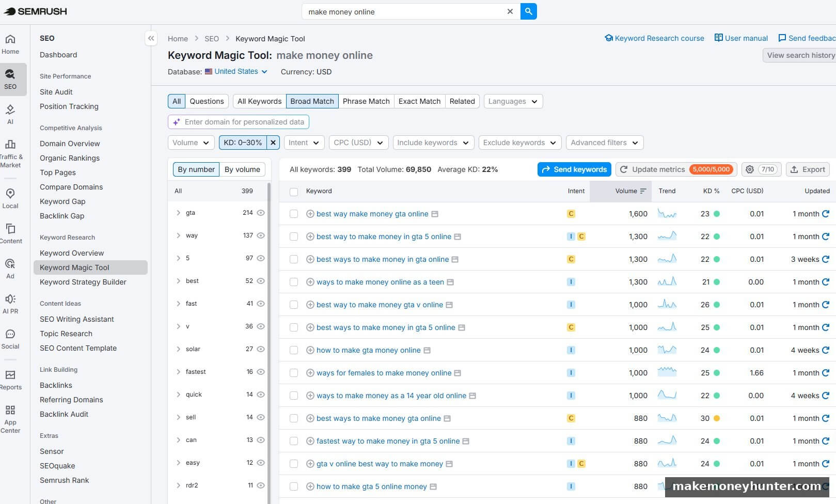Expand the 'way' keyword group
The height and width of the screenshot is (504, 836).
[178, 235]
